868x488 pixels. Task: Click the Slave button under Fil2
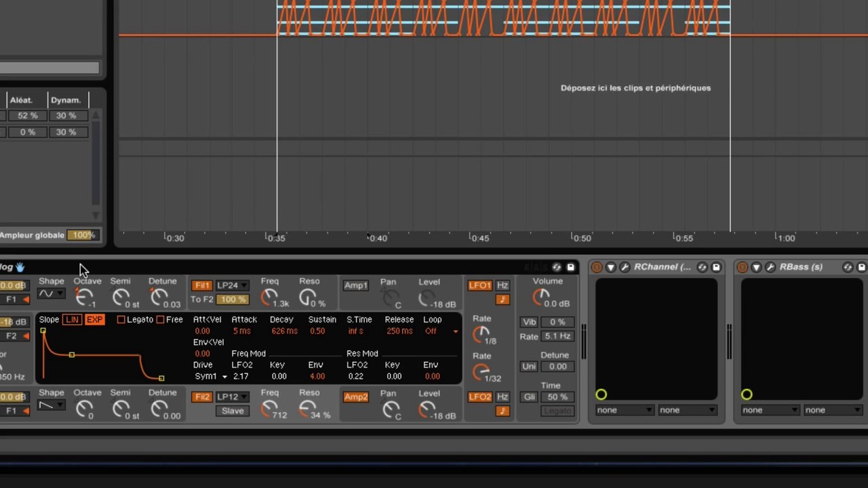click(233, 411)
